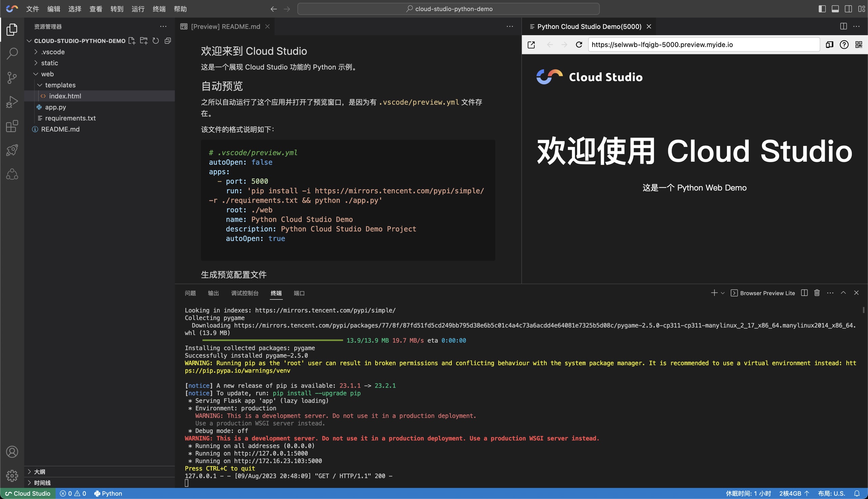Toggle primary side bar visibility
The height and width of the screenshot is (499, 868).
pos(822,9)
